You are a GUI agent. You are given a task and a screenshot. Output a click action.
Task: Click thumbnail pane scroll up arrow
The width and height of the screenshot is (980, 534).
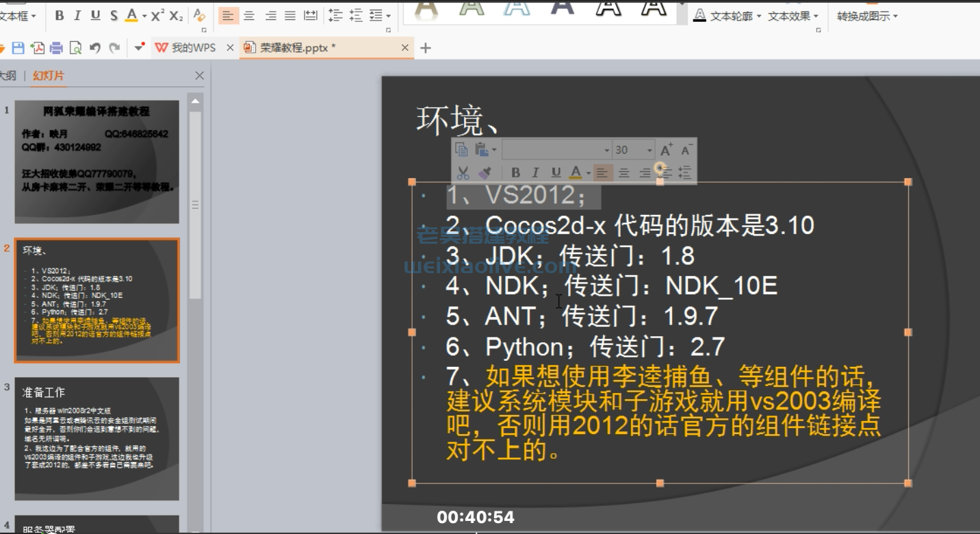(196, 103)
